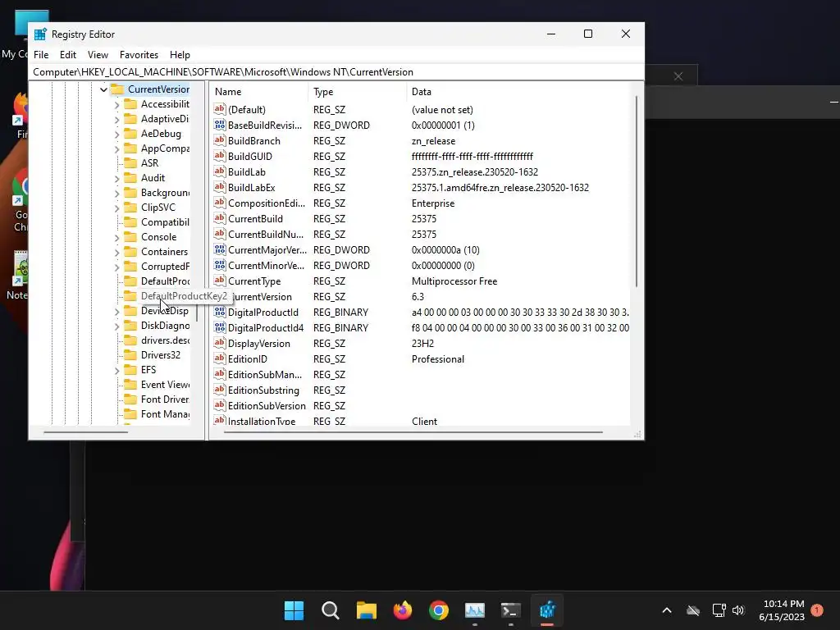Open the View menu
This screenshot has width=840, height=630.
pos(98,55)
